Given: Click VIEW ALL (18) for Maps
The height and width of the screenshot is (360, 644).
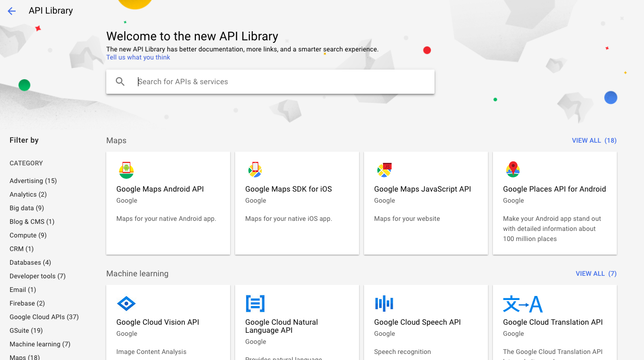Looking at the screenshot, I should coord(594,141).
